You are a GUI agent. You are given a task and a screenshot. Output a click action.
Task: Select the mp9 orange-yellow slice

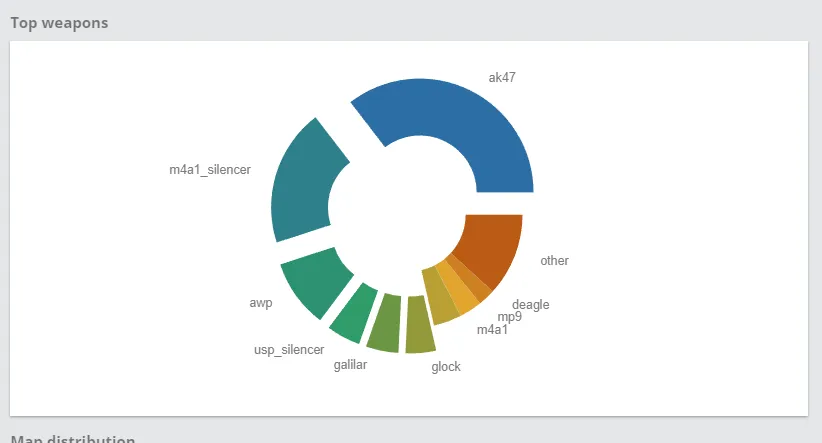pyautogui.click(x=460, y=289)
